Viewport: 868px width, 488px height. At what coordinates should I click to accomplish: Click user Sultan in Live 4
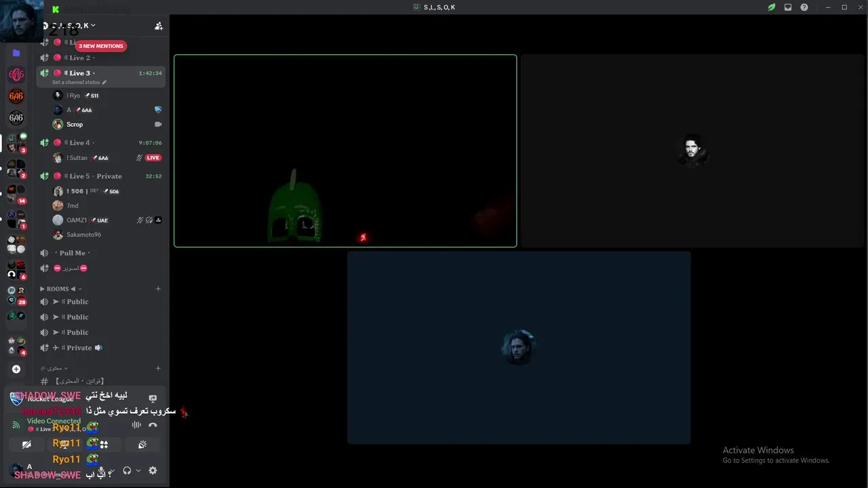[x=108, y=158]
